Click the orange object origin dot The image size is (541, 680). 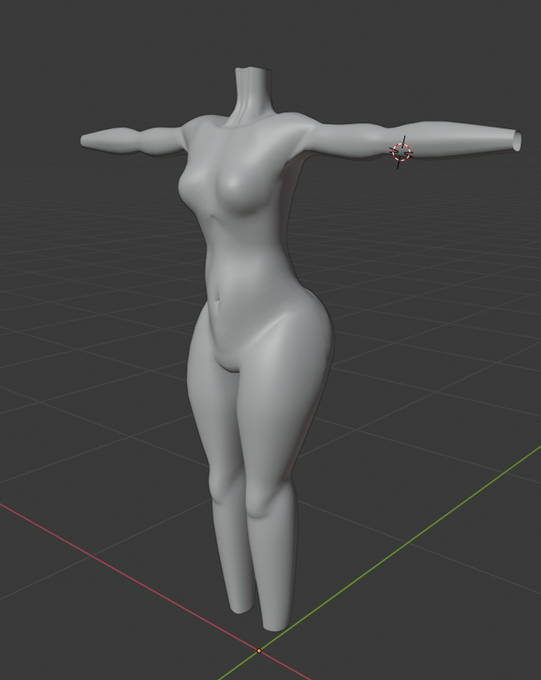pos(259,651)
